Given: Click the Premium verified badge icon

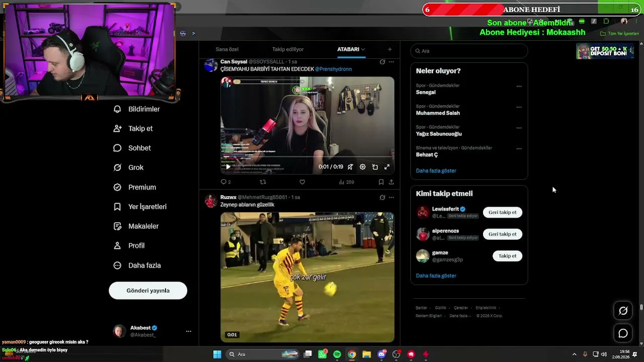Looking at the screenshot, I should point(117,187).
